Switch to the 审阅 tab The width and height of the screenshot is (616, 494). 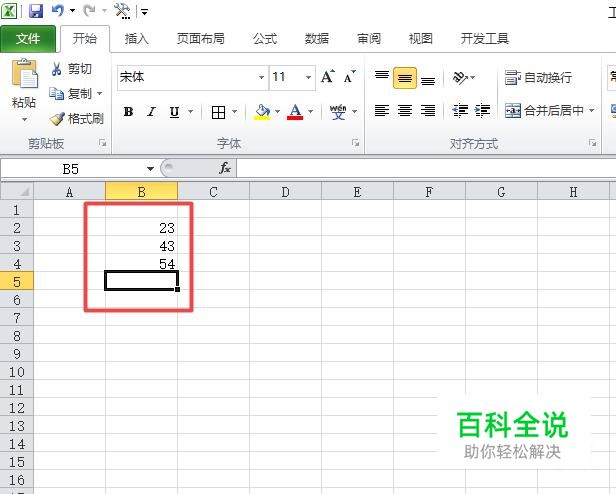(368, 39)
